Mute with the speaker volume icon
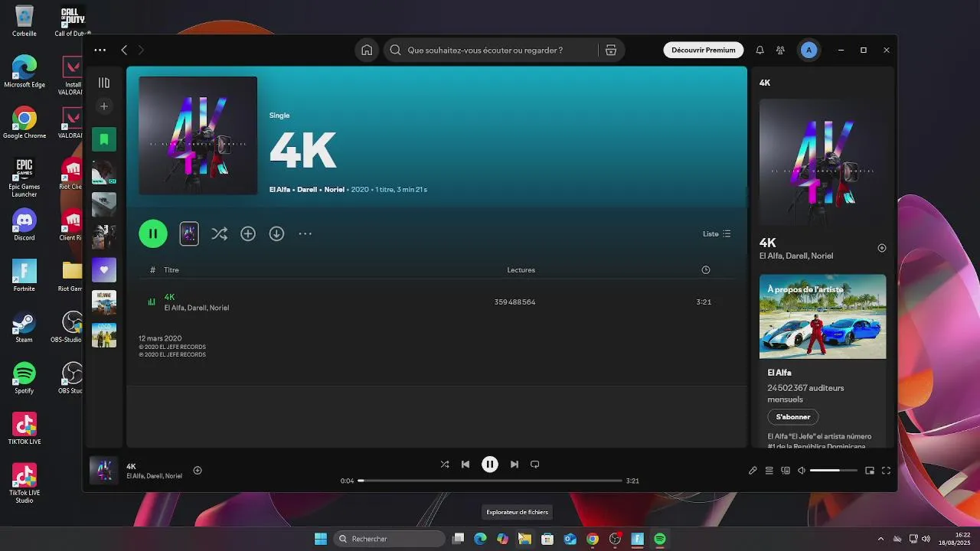Image resolution: width=980 pixels, height=551 pixels. point(802,471)
